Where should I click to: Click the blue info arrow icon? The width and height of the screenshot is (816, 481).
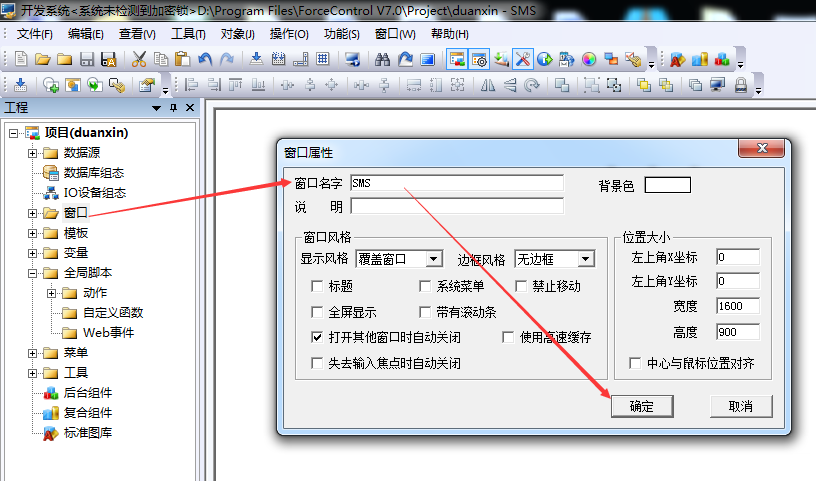(545, 59)
